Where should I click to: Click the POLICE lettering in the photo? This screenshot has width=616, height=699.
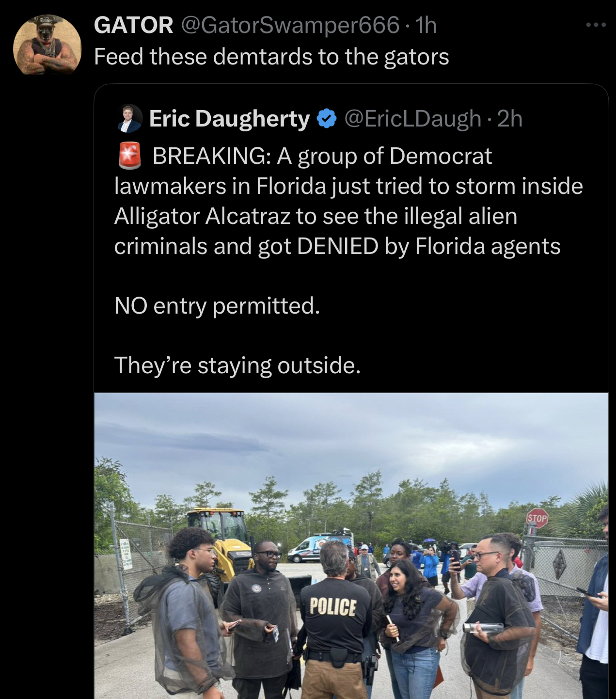tap(333, 606)
